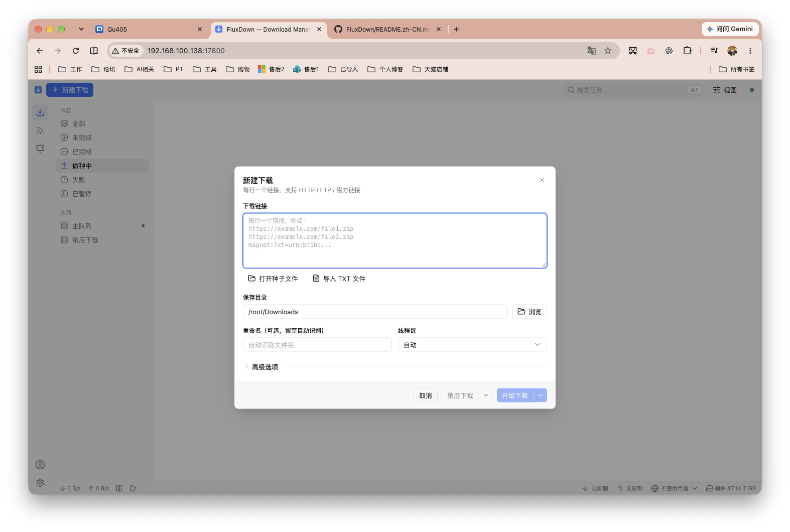The image size is (790, 532).
Task: Click the resume all play icon in status bar
Action: pos(133,488)
